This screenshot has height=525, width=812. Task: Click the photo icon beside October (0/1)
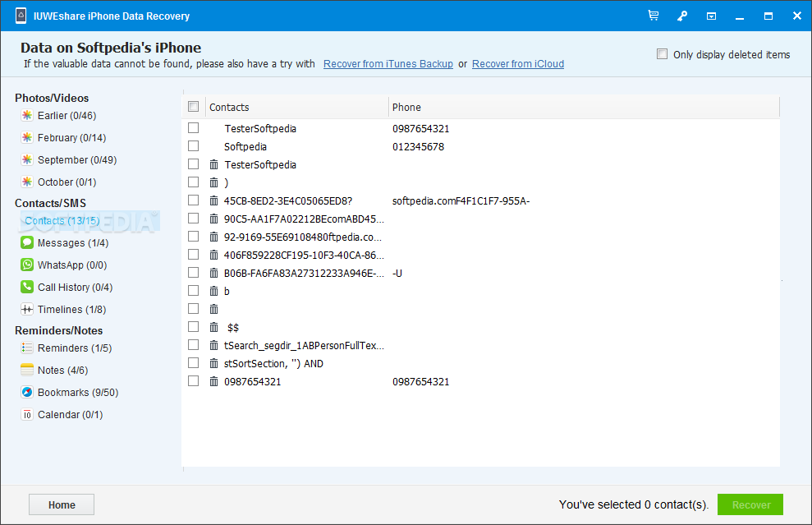pyautogui.click(x=27, y=182)
